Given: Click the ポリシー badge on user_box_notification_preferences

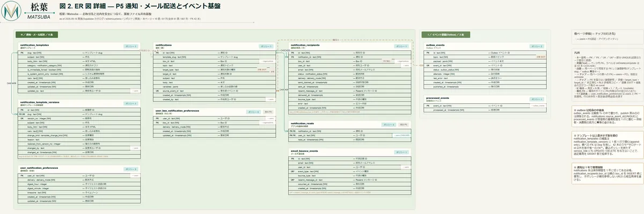Looking at the screenshot, I should point(253,112).
